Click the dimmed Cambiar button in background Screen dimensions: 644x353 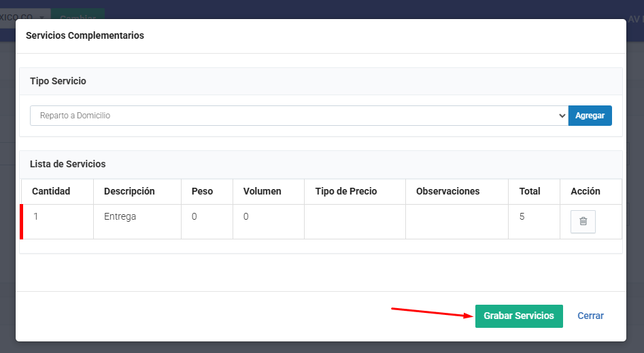[78, 16]
